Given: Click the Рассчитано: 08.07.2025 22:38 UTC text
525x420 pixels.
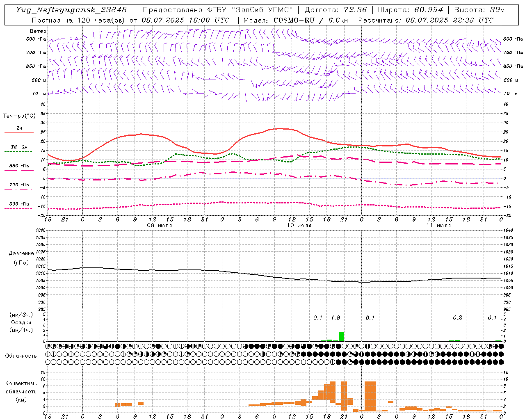Looking at the screenshot, I should click(426, 20).
